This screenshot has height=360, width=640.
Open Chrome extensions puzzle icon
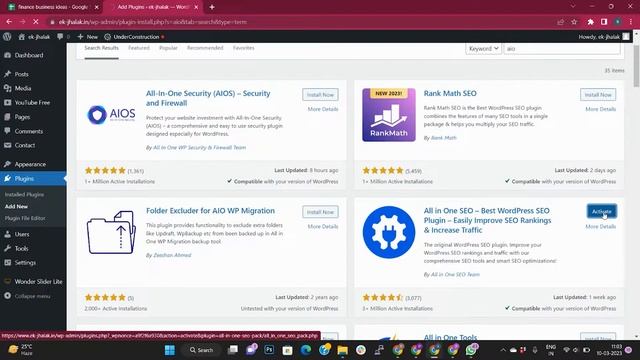click(x=590, y=22)
